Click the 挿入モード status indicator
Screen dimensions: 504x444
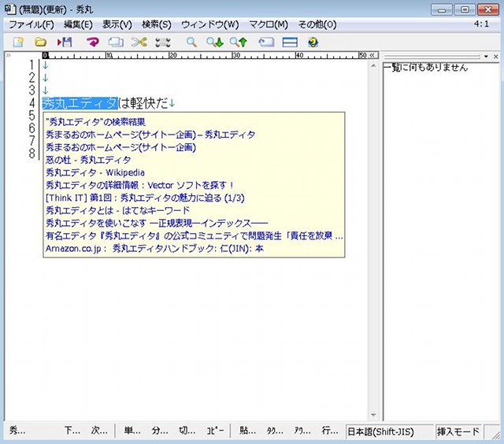[458, 431]
